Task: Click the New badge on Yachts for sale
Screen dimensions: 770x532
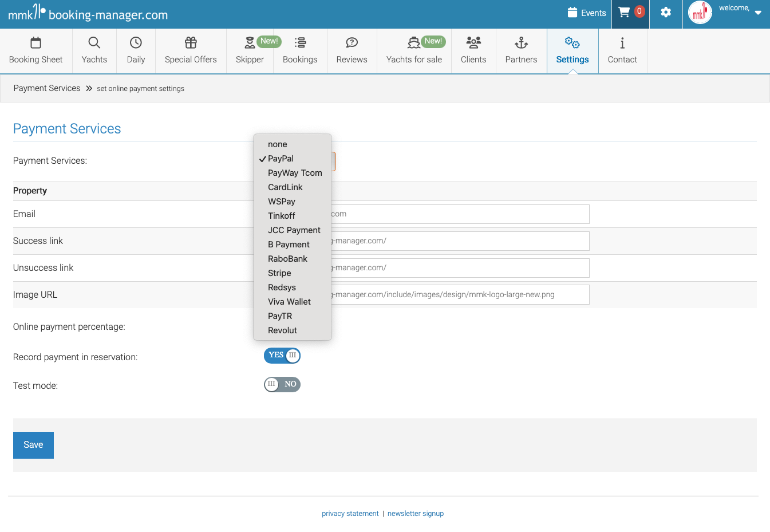Action: pos(433,41)
